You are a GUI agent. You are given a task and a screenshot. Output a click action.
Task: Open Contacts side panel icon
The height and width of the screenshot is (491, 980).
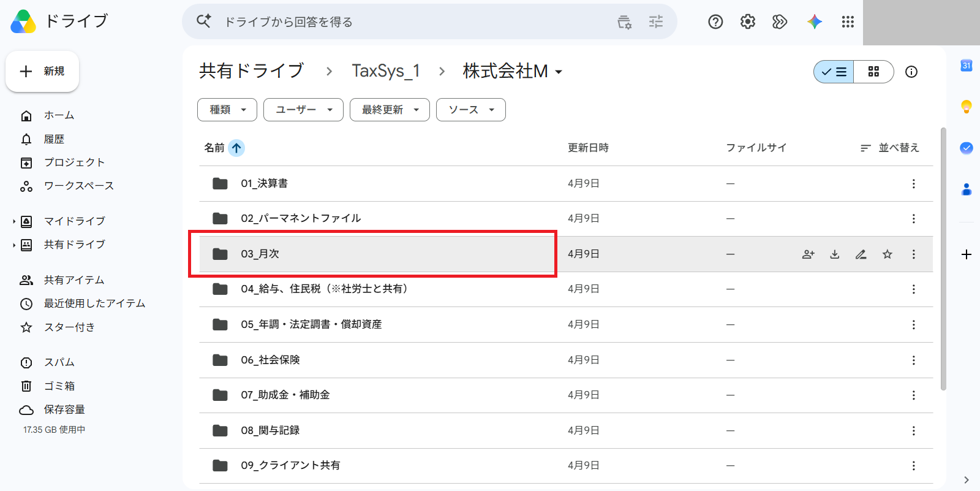pyautogui.click(x=967, y=189)
